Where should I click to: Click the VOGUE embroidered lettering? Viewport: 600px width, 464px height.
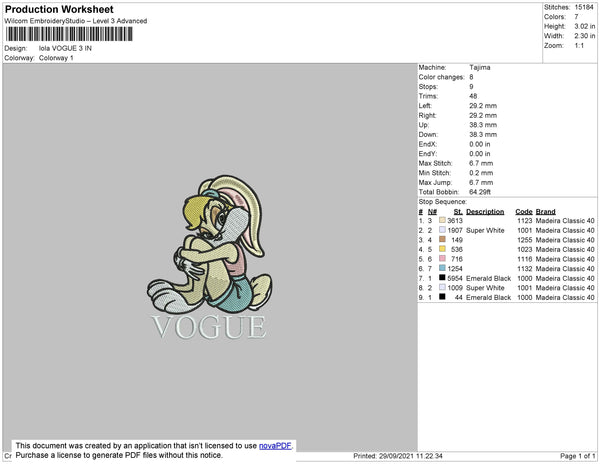(209, 327)
